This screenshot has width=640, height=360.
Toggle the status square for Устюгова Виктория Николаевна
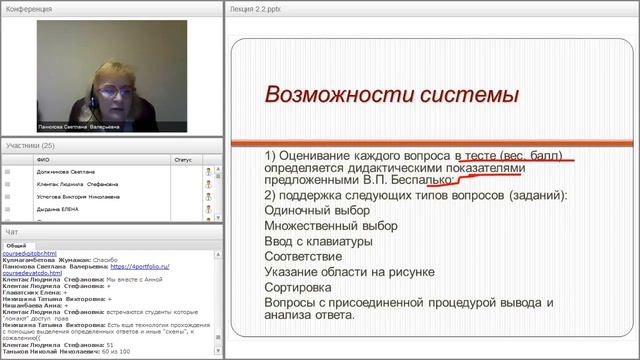tap(7, 197)
